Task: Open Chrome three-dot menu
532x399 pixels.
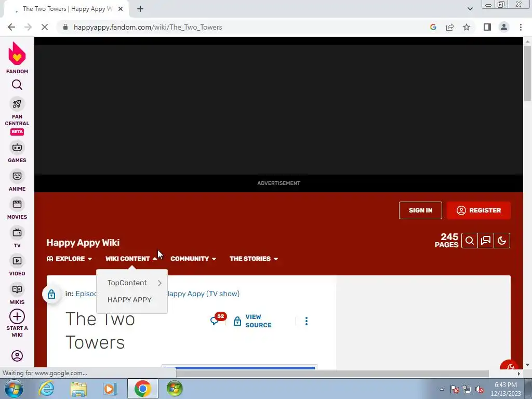Action: pos(521,27)
